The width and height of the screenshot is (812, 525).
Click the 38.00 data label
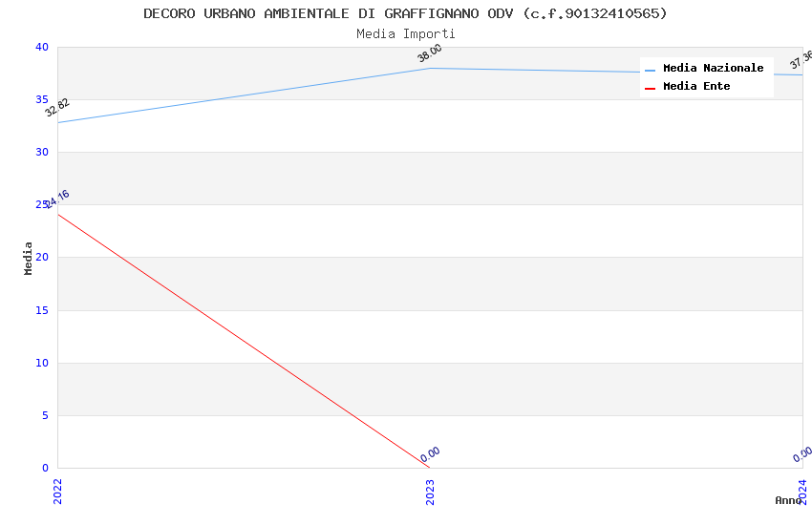[430, 52]
